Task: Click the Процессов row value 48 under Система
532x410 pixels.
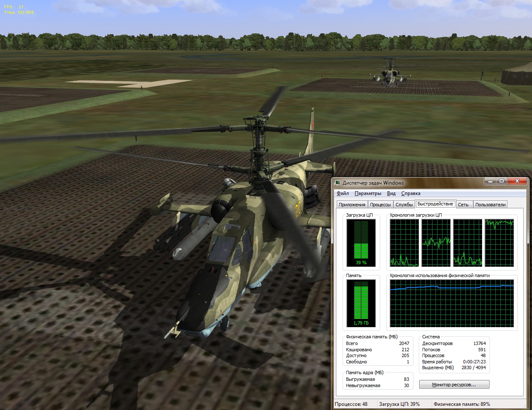Action: 483,355
